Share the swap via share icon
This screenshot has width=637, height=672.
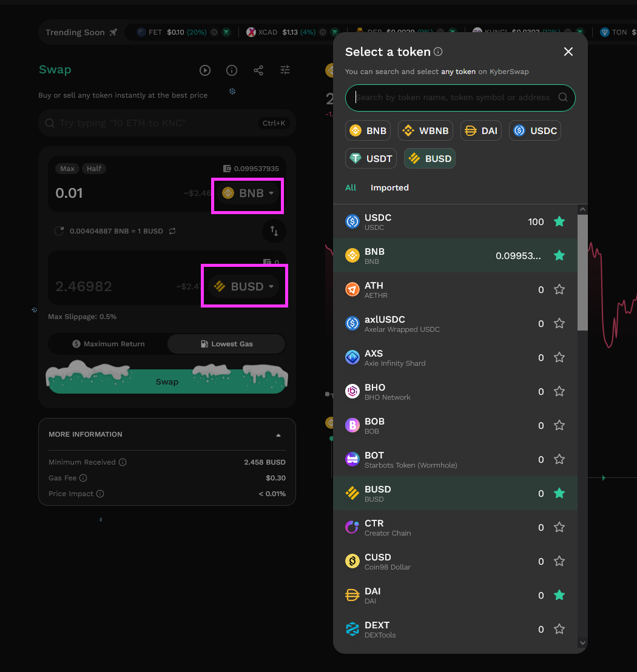(258, 70)
